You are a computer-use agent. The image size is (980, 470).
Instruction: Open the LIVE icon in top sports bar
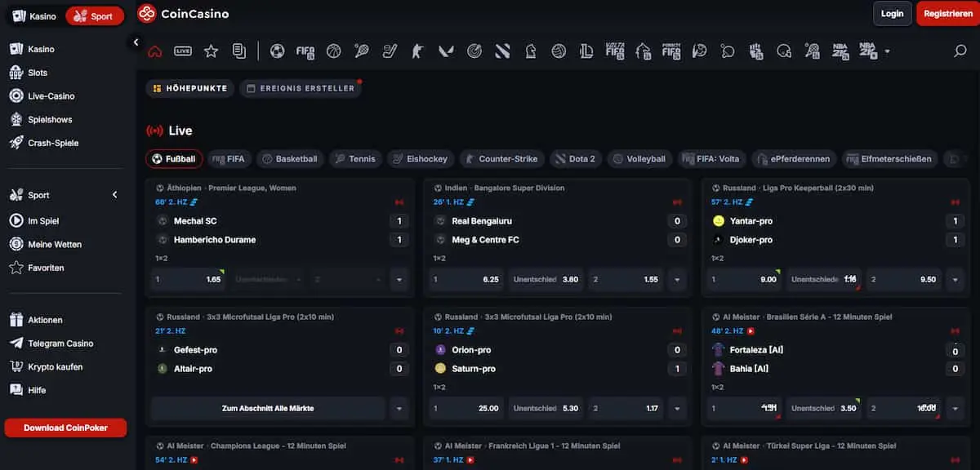point(183,51)
